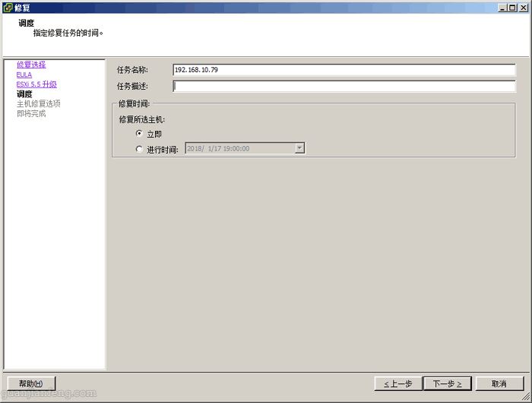The image size is (532, 403).
Task: Cancel the wizard with 取消 button
Action: tap(499, 384)
